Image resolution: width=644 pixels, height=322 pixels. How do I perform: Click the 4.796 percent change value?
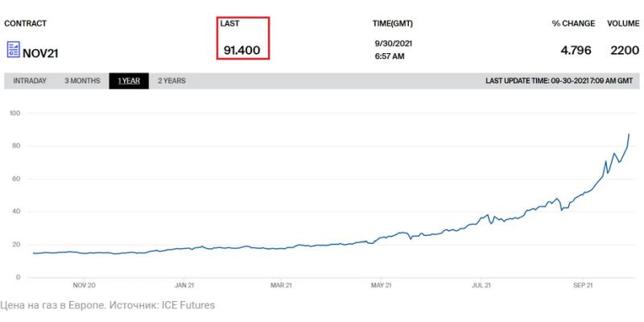[576, 50]
